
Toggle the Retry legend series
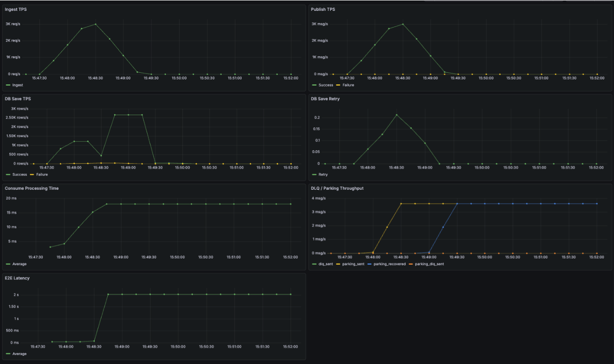[x=323, y=175]
